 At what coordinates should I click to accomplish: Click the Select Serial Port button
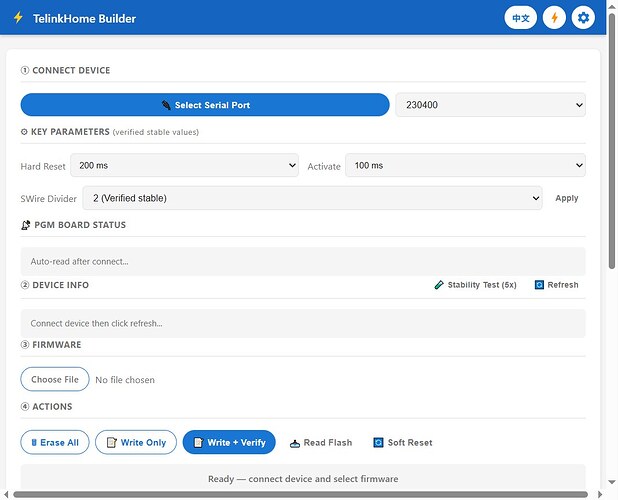tap(205, 105)
